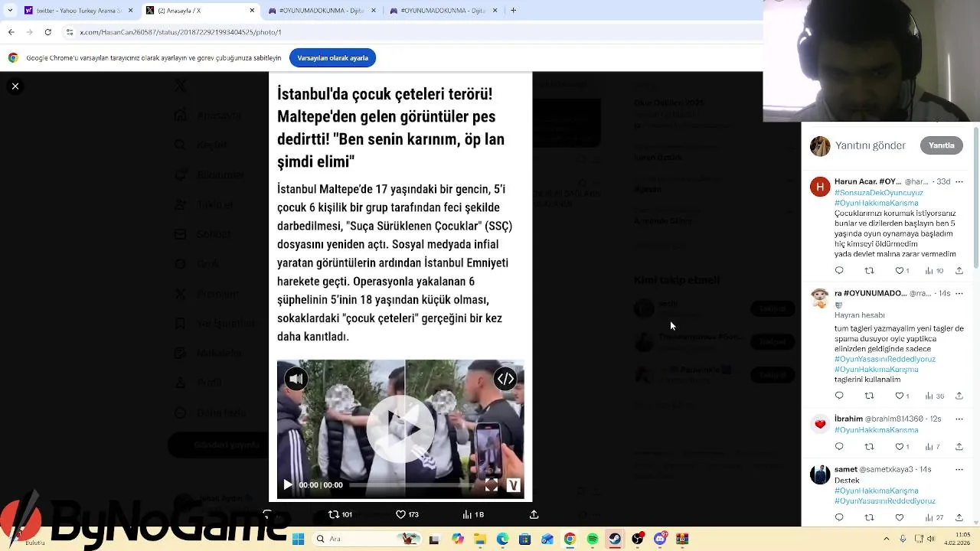Focus the 'Yanıtını gönder' reply field
Screen dimensions: 980x551
click(870, 145)
